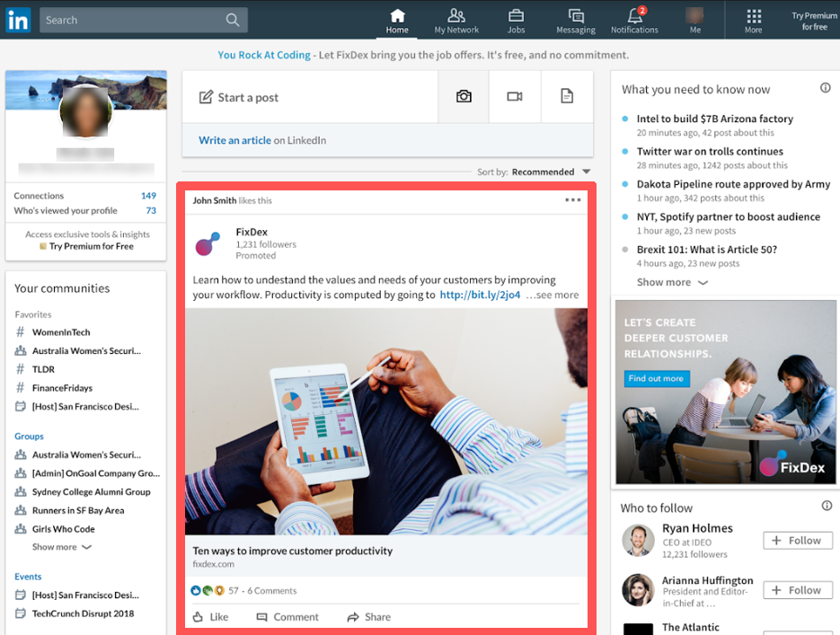Click the Find out more ad button
The height and width of the screenshot is (635, 840).
click(x=656, y=379)
